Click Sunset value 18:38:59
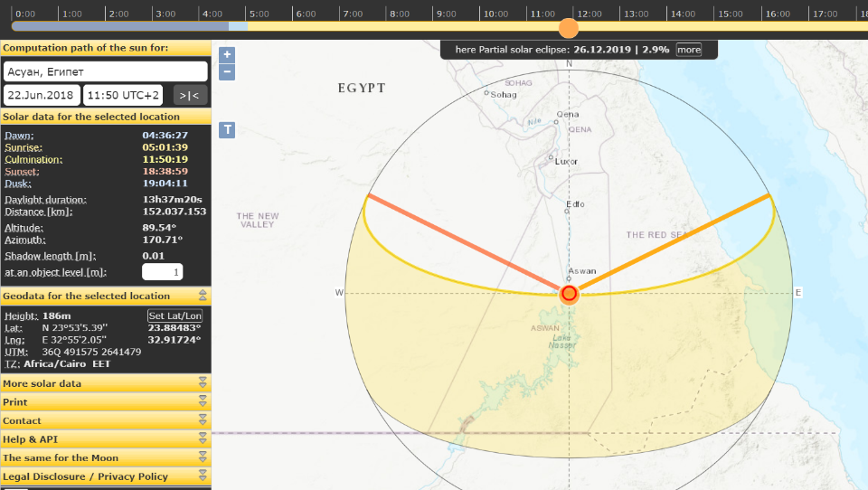Viewport: 868px width, 490px height. (165, 171)
